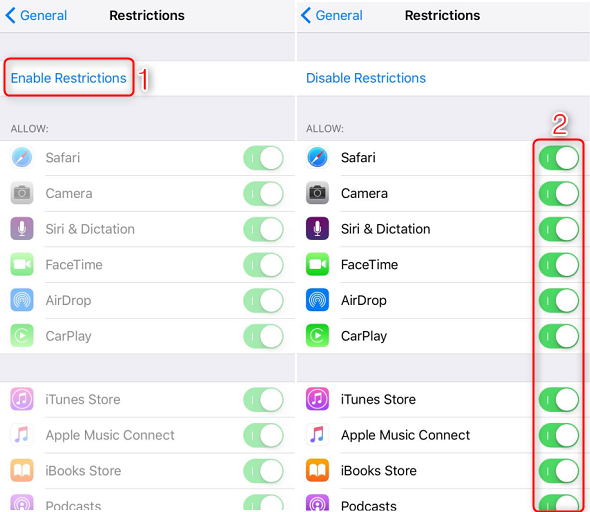Screen dimensions: 590x512
Task: Tap the CarPlay icon in right panel
Action: pos(317,336)
